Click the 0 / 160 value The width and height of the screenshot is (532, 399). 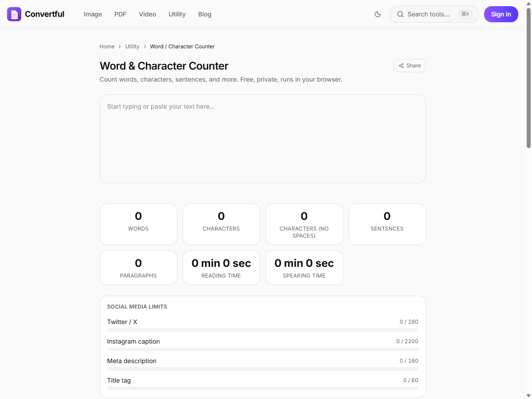click(x=409, y=361)
